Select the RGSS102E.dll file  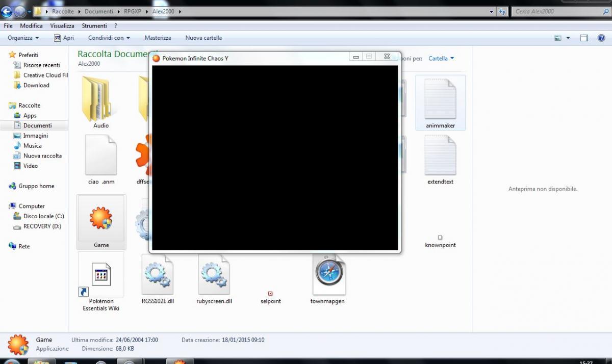pos(158,275)
